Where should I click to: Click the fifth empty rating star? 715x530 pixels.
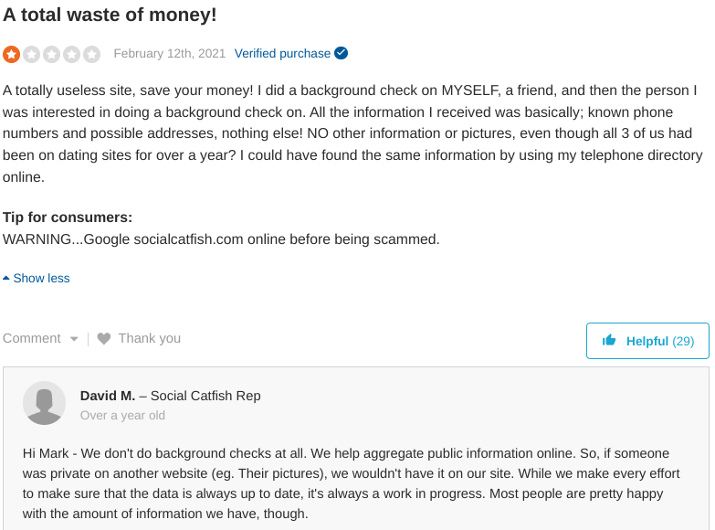pyautogui.click(x=92, y=54)
